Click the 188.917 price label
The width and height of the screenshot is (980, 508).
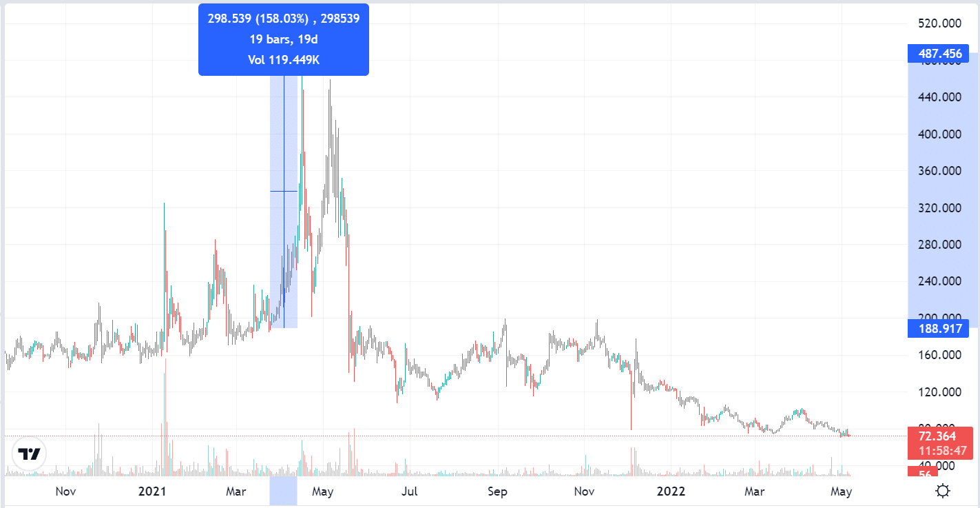939,328
